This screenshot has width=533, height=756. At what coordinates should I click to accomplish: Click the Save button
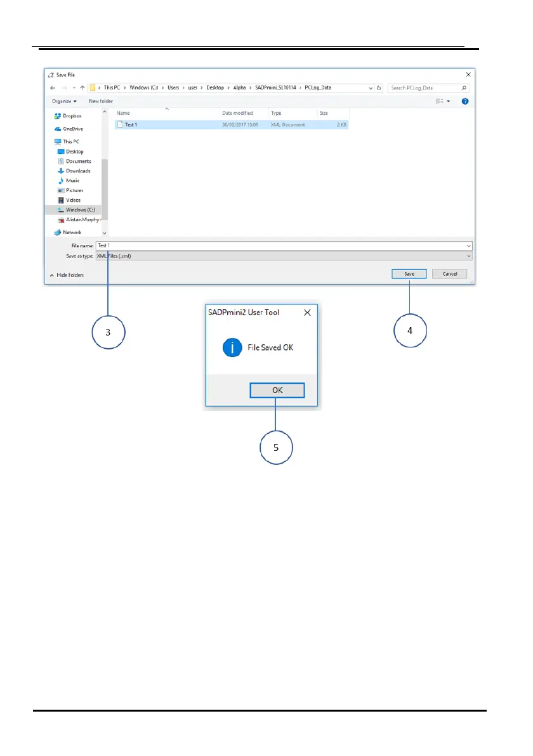pyautogui.click(x=409, y=274)
